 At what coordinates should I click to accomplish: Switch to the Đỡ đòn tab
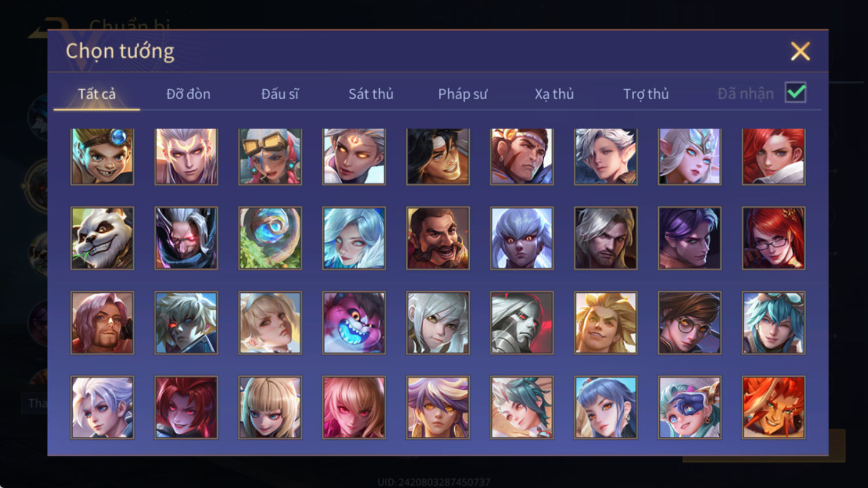tap(188, 94)
